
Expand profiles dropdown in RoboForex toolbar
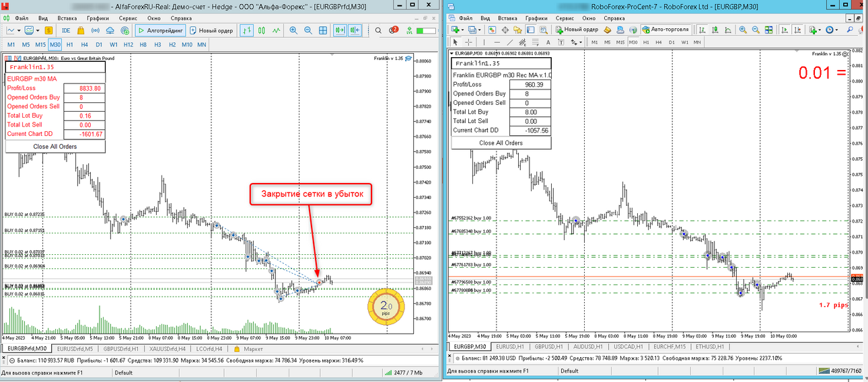click(480, 30)
